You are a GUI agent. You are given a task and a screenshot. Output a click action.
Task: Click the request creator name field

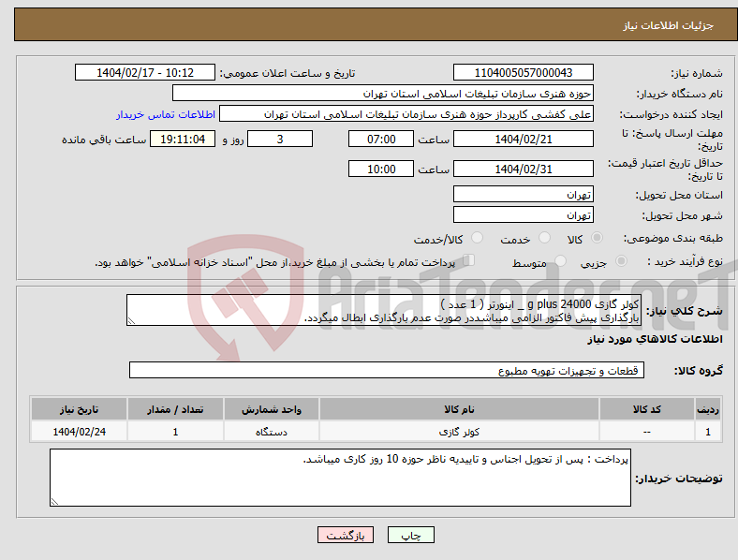click(x=406, y=114)
